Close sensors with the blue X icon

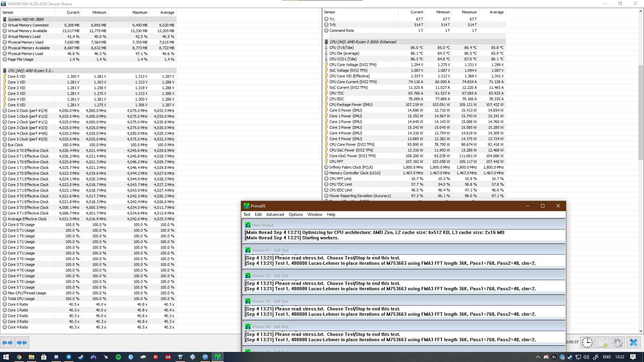point(633,343)
